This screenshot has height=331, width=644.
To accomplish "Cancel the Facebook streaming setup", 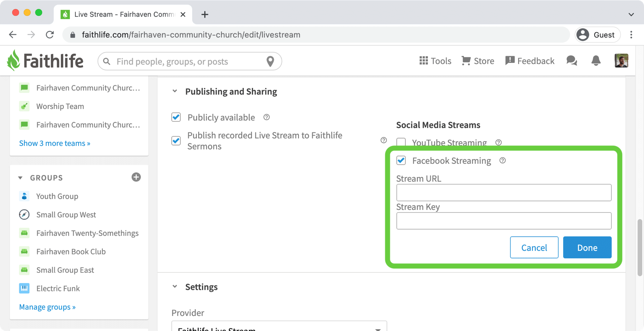I will 534,247.
